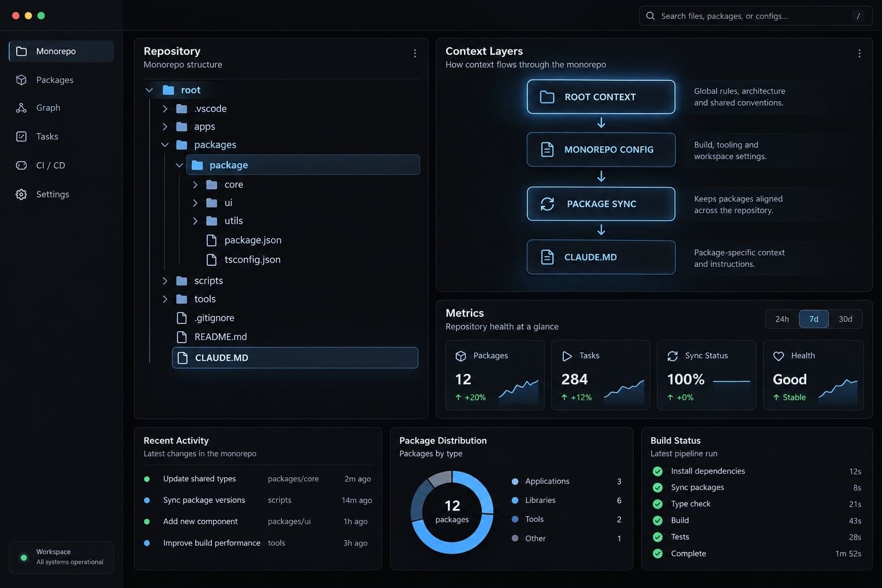Click the Monorepo Config document icon
Screen dimensions: 882x588
pyautogui.click(x=547, y=150)
